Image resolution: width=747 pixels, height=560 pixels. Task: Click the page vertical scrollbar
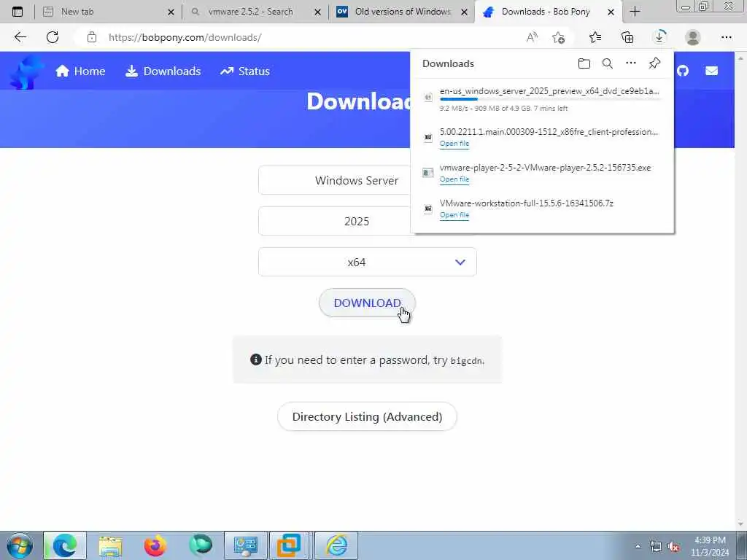click(x=741, y=290)
